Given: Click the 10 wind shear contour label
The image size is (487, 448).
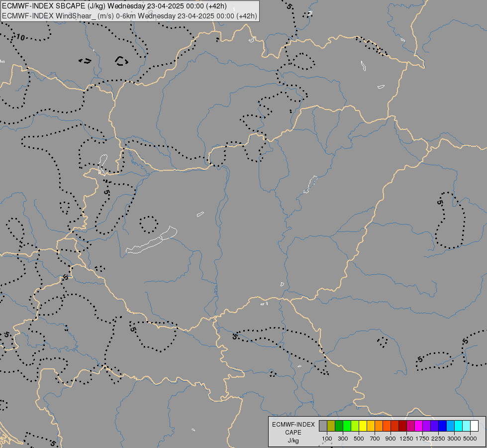Looking at the screenshot, I should click(x=20, y=37).
